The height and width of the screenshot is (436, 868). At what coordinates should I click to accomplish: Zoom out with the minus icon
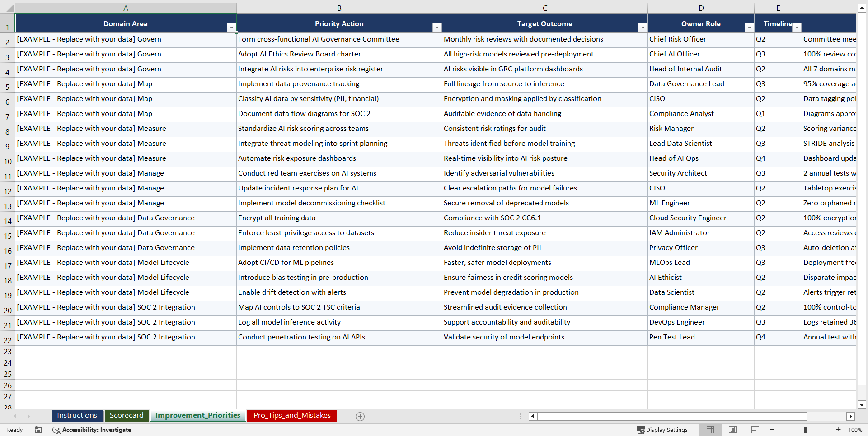coord(772,430)
